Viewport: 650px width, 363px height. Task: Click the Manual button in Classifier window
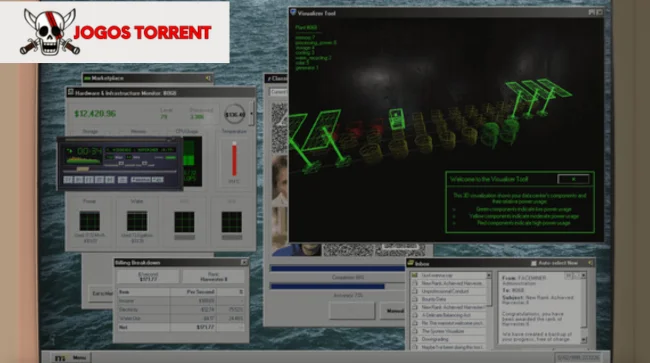(x=393, y=310)
